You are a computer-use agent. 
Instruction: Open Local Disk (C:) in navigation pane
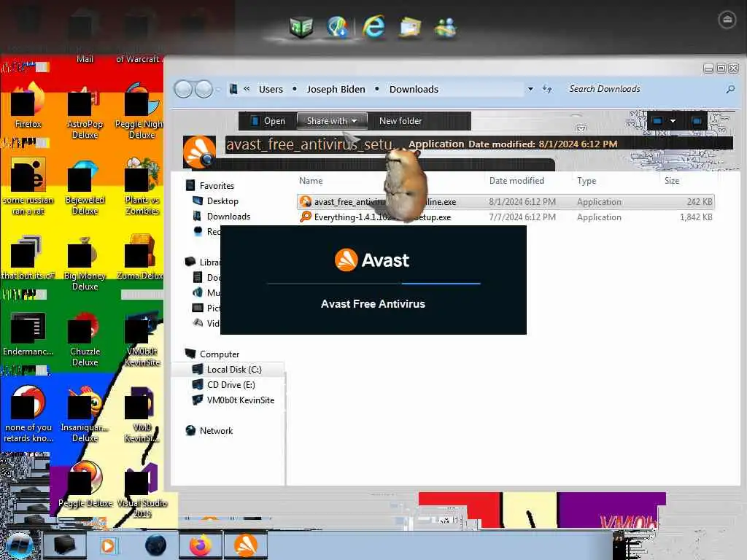click(234, 370)
